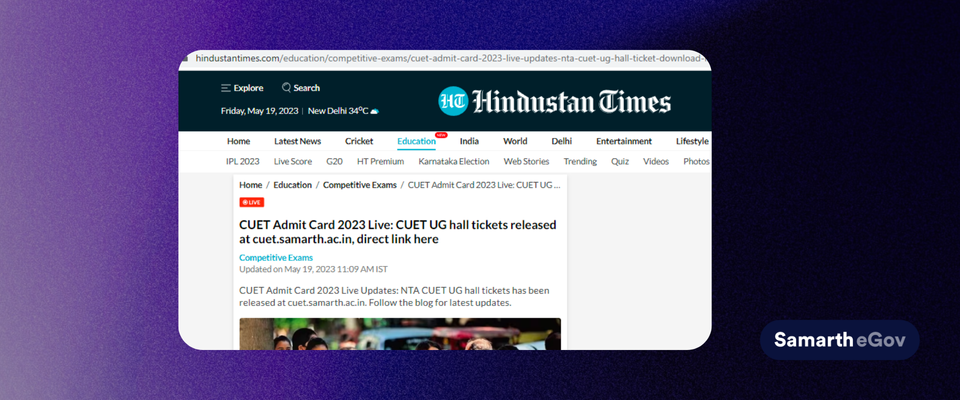Click the truncated article title in the breadcrumb
Viewport: 960px width, 400px height.
(x=484, y=185)
